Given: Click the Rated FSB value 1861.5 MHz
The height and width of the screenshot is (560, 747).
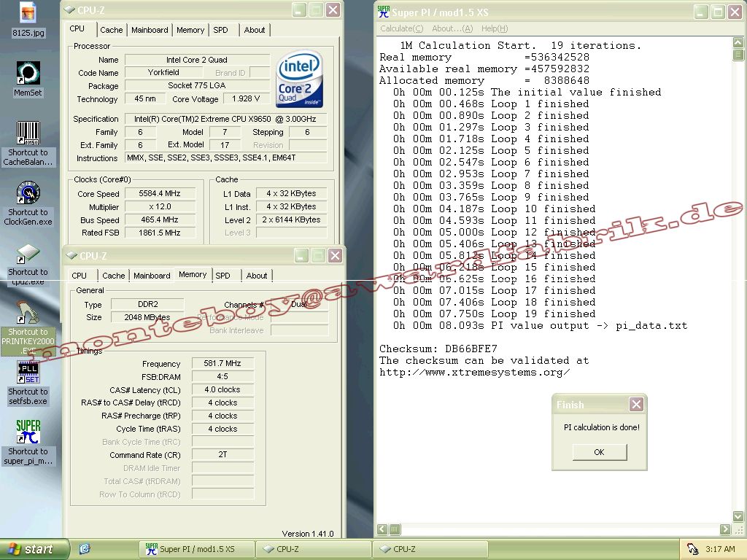Looking at the screenshot, I should coord(160,233).
